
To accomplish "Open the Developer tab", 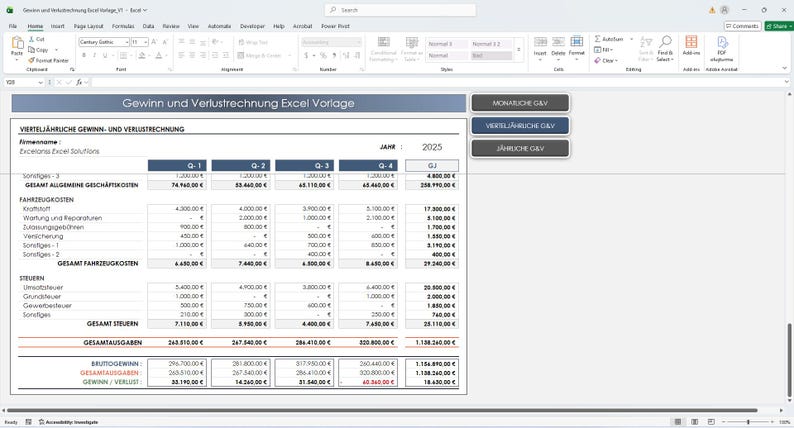I will tap(252, 26).
